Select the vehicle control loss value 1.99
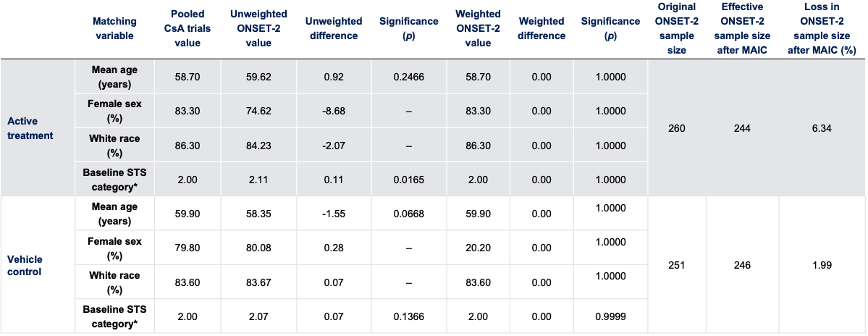This screenshot has width=868, height=336. click(822, 265)
